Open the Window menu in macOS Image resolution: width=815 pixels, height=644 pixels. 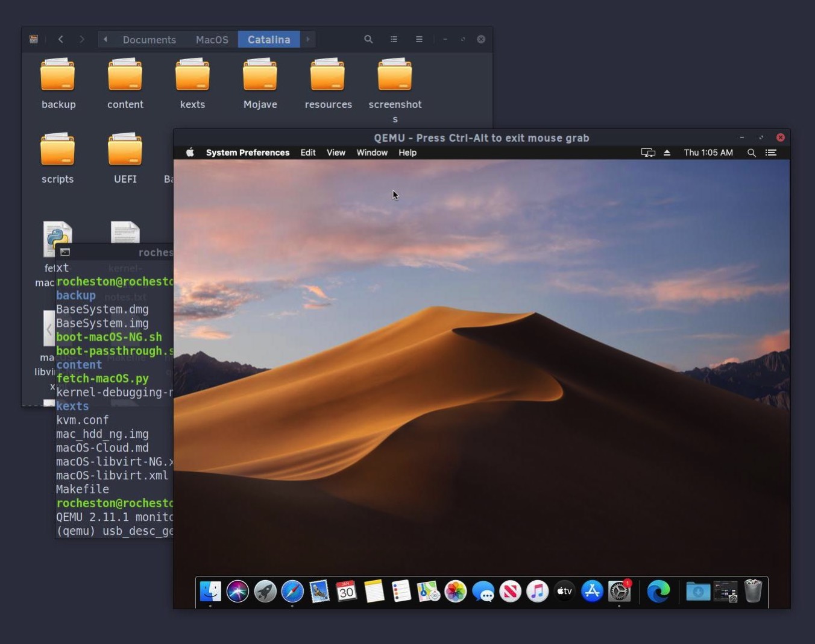372,153
